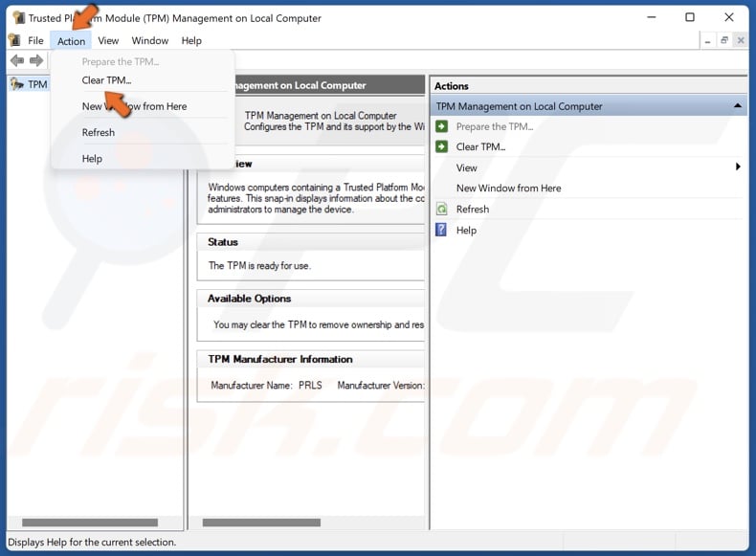Viewport: 756px width, 556px height.
Task: Collapse TPM Management on Local Computer actions section
Action: (x=738, y=105)
